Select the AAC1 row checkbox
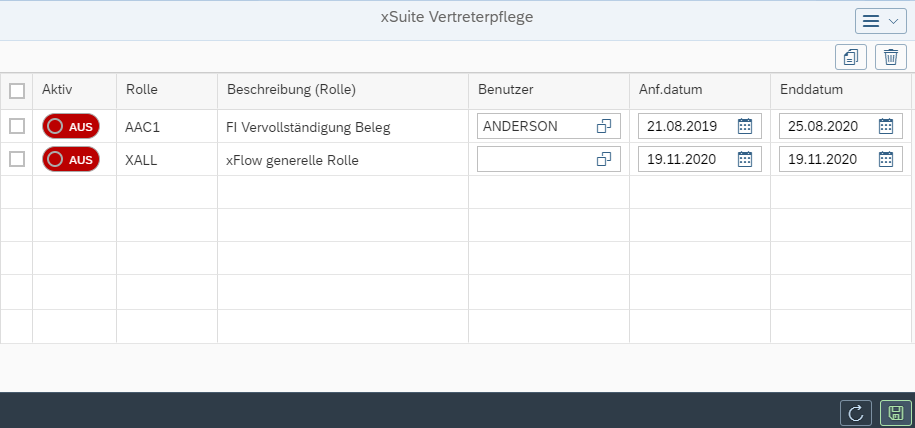 coord(17,126)
